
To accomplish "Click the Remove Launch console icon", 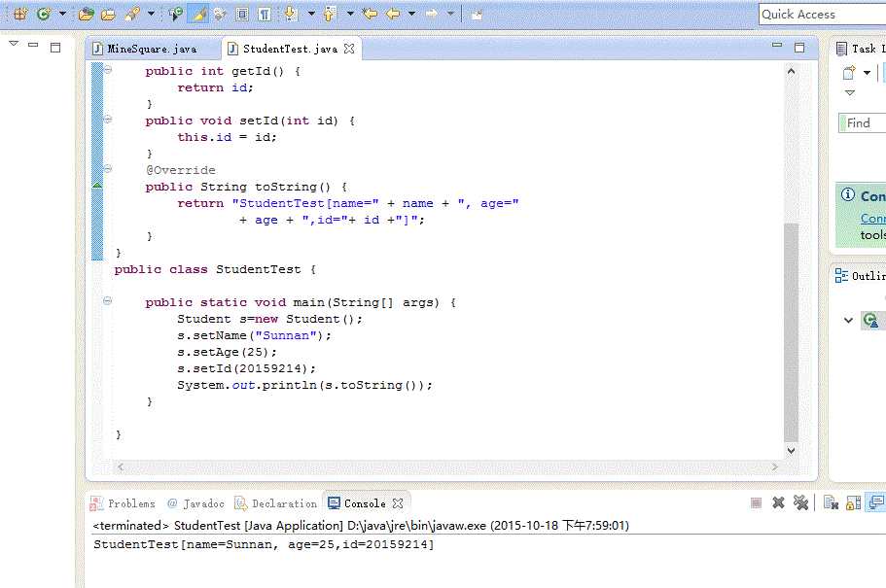I will (778, 502).
